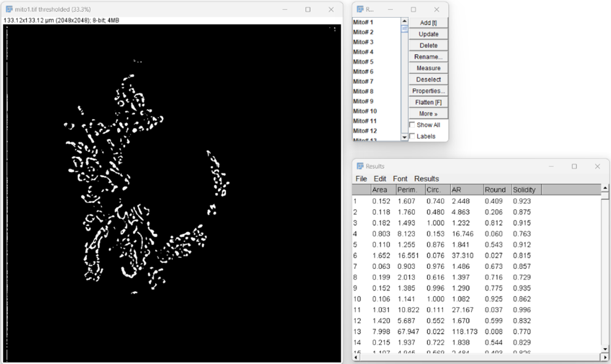Screen dimensions: 611x364
Task: Click Perim. column header in Results
Action: point(411,190)
